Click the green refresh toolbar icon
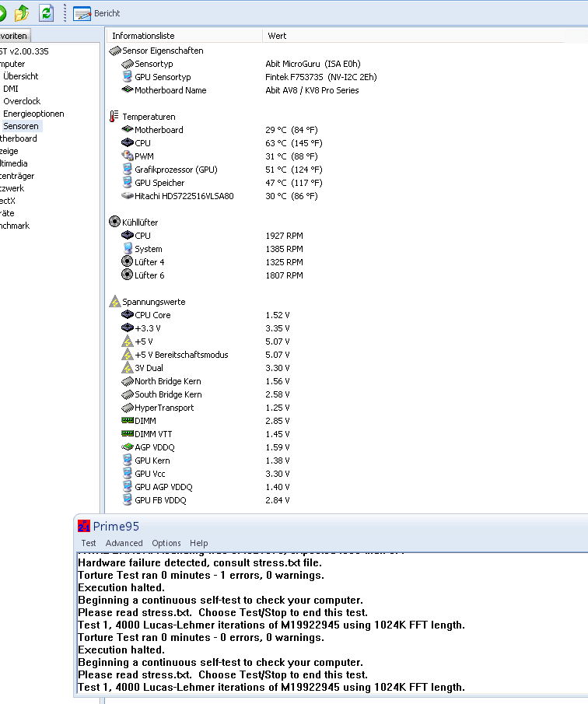Image resolution: width=588 pixels, height=704 pixels. click(46, 12)
